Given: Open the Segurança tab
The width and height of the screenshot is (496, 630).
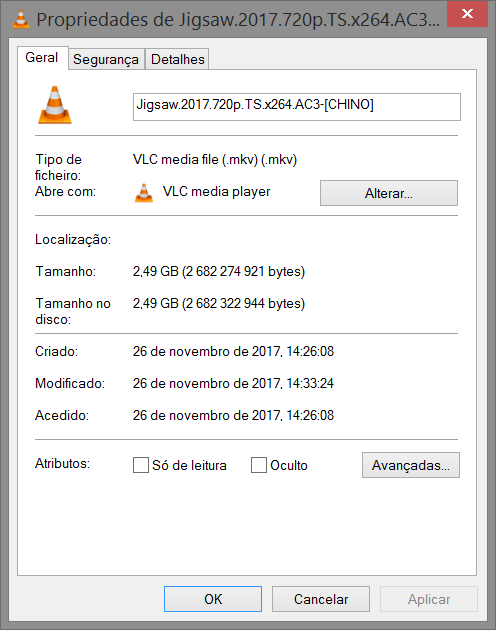Looking at the screenshot, I should [106, 59].
